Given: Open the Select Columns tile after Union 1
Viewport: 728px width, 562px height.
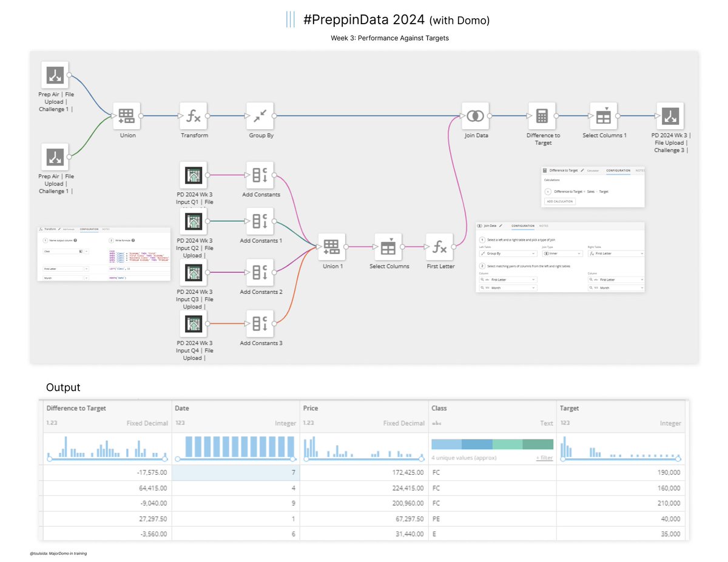Looking at the screenshot, I should [x=388, y=247].
